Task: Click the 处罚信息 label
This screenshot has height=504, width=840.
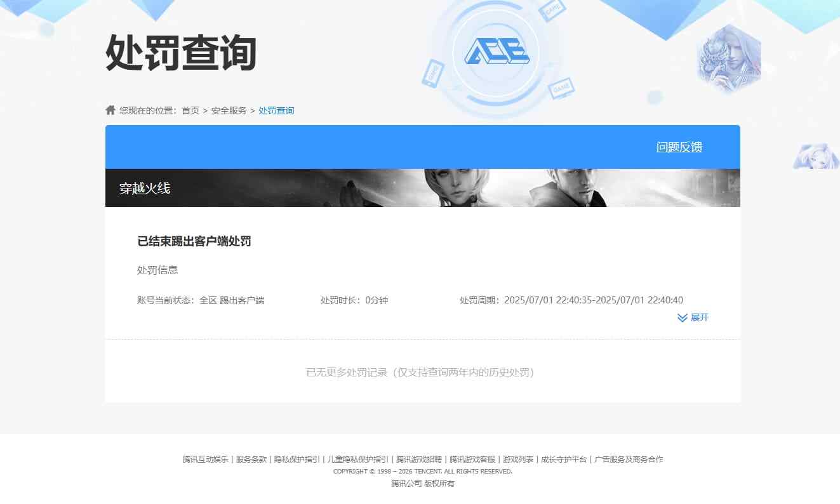Action: click(157, 270)
